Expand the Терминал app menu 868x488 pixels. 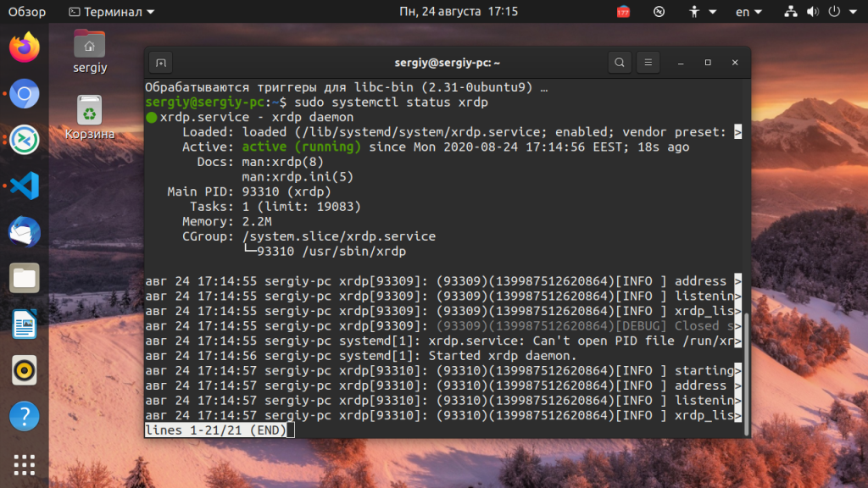111,12
